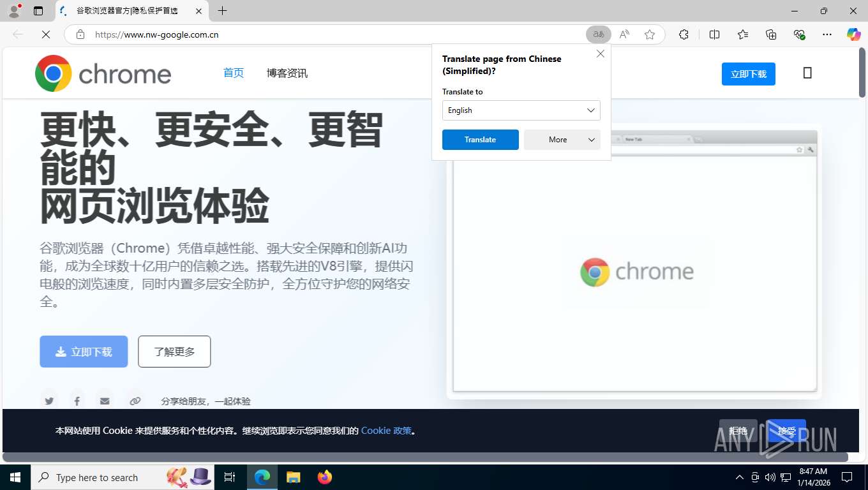Screen dimensions: 868x490
Task: Open File Explorer from the taskbar
Action: (293, 477)
